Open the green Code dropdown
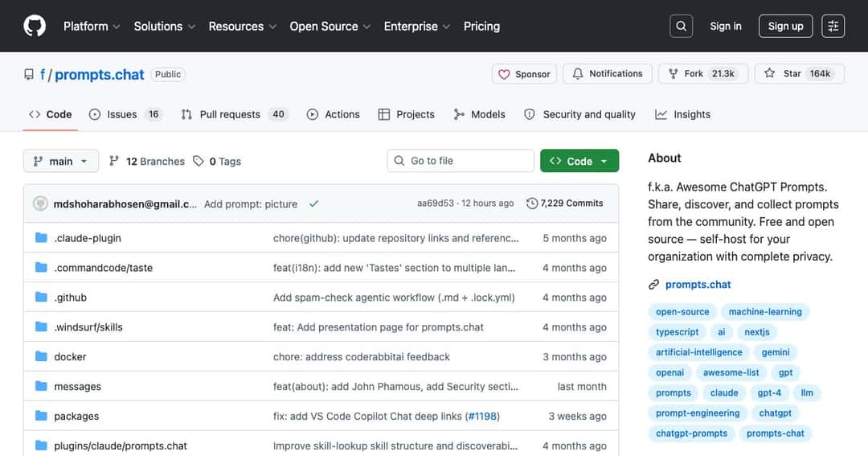This screenshot has height=456, width=868. coord(579,161)
